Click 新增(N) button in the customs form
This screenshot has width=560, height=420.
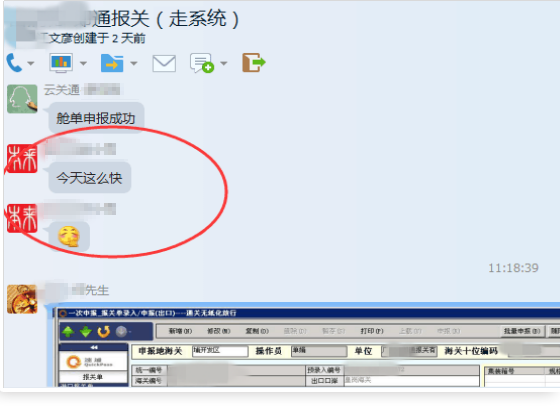click(x=180, y=331)
